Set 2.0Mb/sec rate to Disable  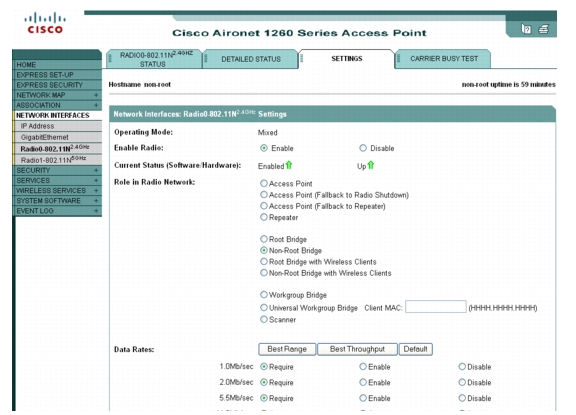[462, 382]
